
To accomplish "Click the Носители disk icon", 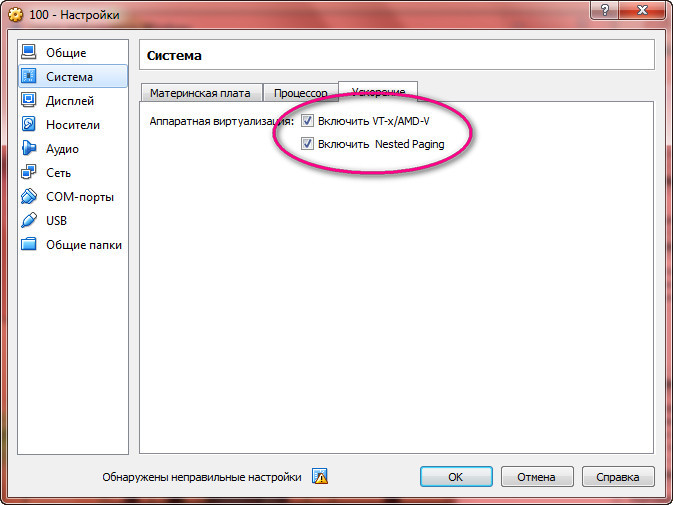I will pos(29,124).
